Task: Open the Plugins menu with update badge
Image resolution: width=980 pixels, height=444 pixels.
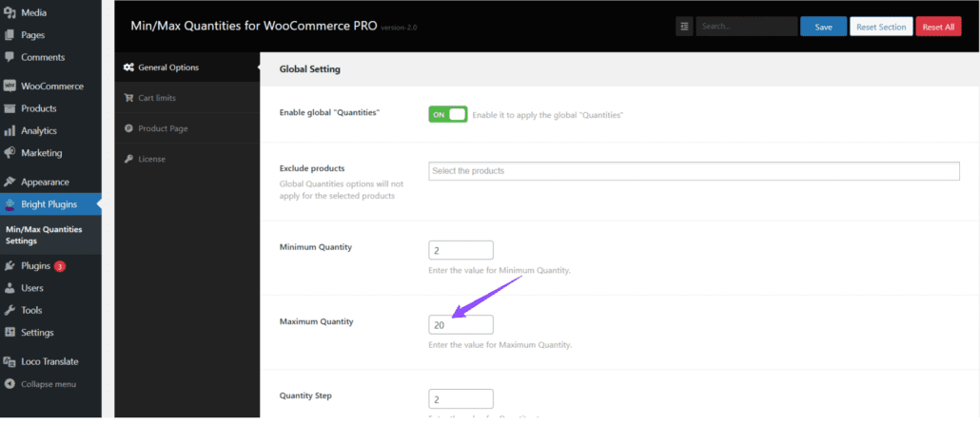Action: click(x=35, y=266)
